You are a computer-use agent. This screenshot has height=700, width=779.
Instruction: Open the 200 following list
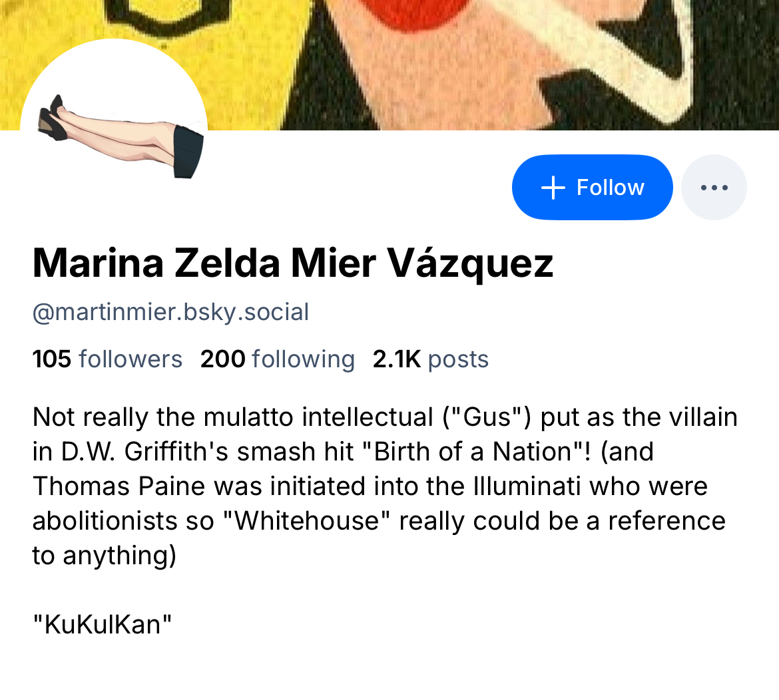click(277, 359)
